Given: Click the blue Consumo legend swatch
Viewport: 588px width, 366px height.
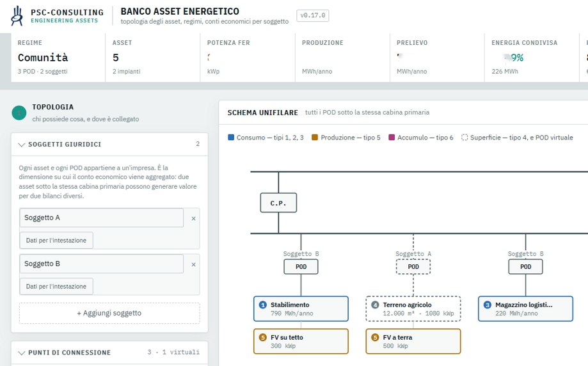Looking at the screenshot, I should (x=231, y=137).
